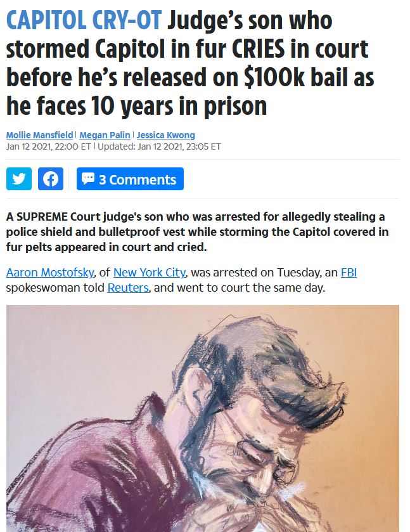Click the publish date Jan 12 2021, 22:00 ET
410x532 pixels.
pos(49,146)
